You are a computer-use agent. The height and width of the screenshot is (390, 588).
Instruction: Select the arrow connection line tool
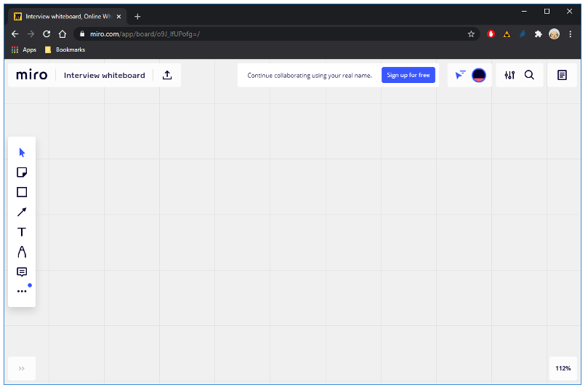22,212
